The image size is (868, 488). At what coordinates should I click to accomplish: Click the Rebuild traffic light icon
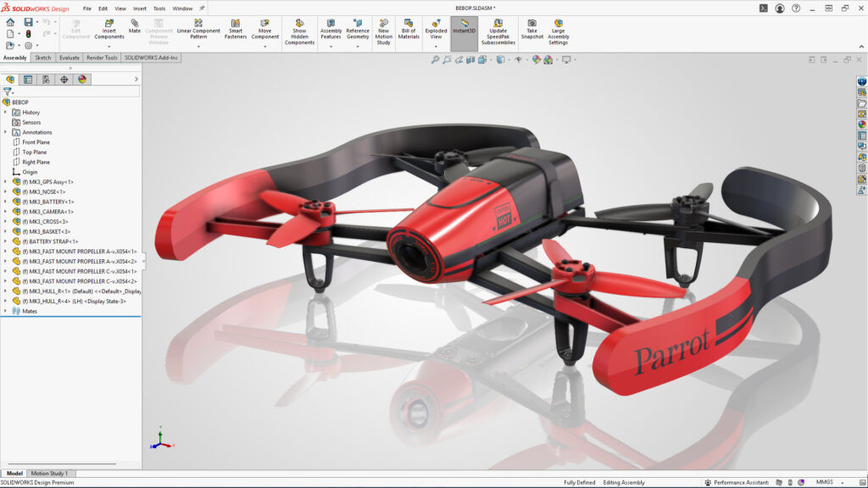pos(28,34)
